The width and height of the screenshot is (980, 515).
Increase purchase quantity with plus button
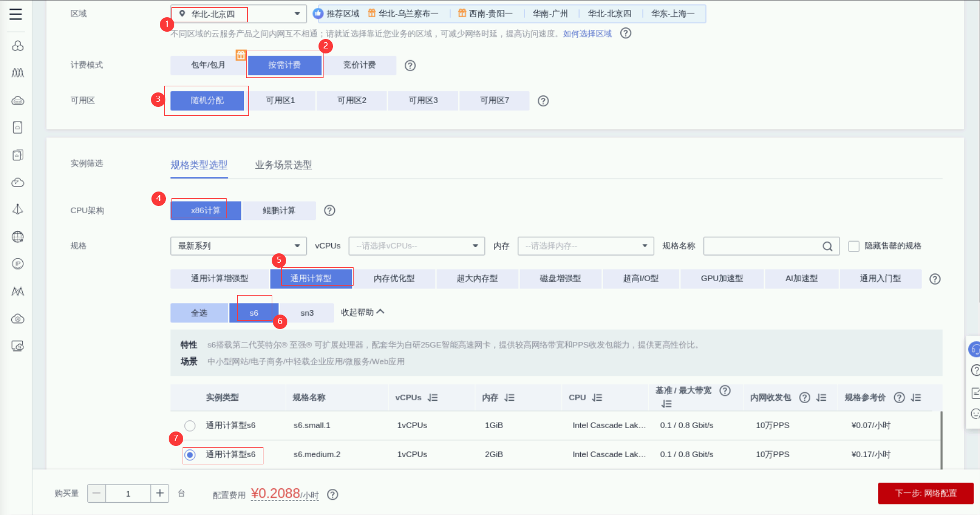pyautogui.click(x=160, y=493)
